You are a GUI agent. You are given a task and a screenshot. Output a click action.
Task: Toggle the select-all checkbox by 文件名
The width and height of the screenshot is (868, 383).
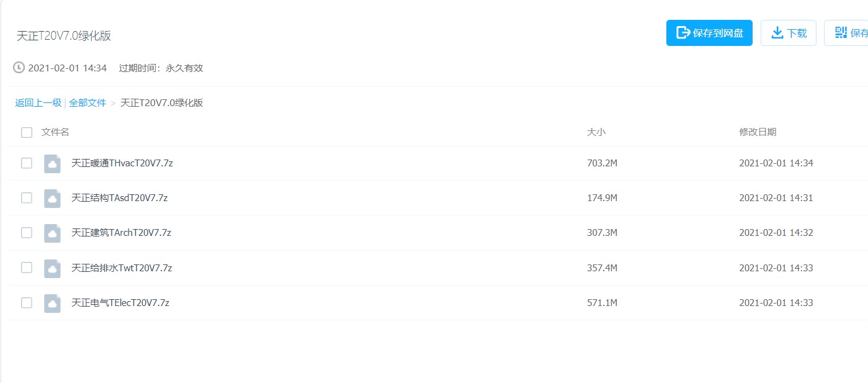click(27, 132)
